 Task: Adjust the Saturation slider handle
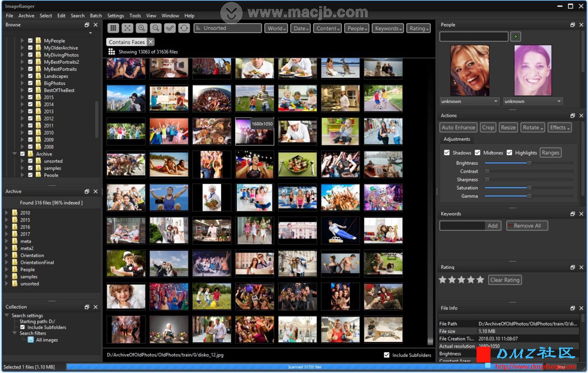pos(529,188)
